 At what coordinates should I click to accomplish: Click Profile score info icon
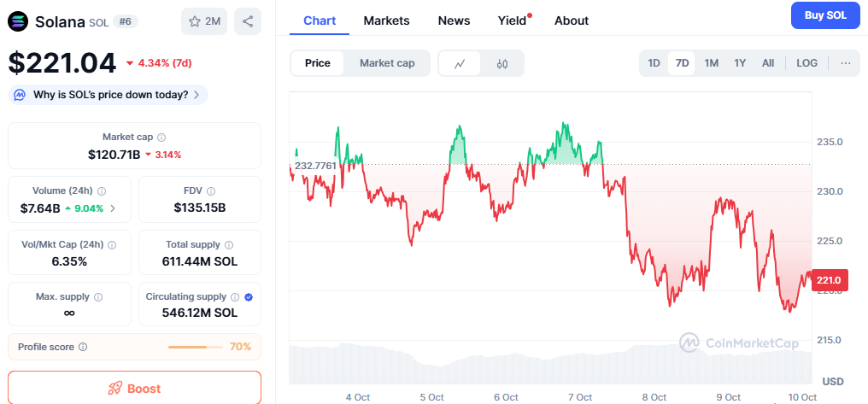click(82, 347)
